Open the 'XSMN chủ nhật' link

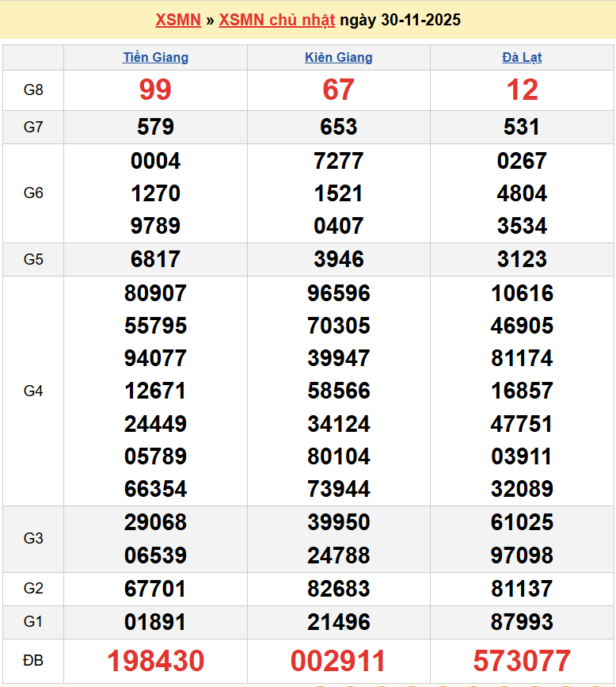click(x=276, y=20)
